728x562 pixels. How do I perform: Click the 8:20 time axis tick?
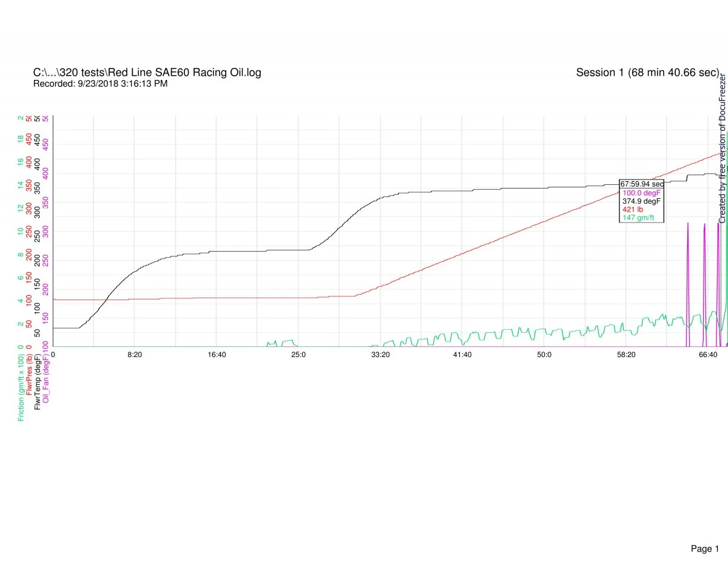coord(135,354)
